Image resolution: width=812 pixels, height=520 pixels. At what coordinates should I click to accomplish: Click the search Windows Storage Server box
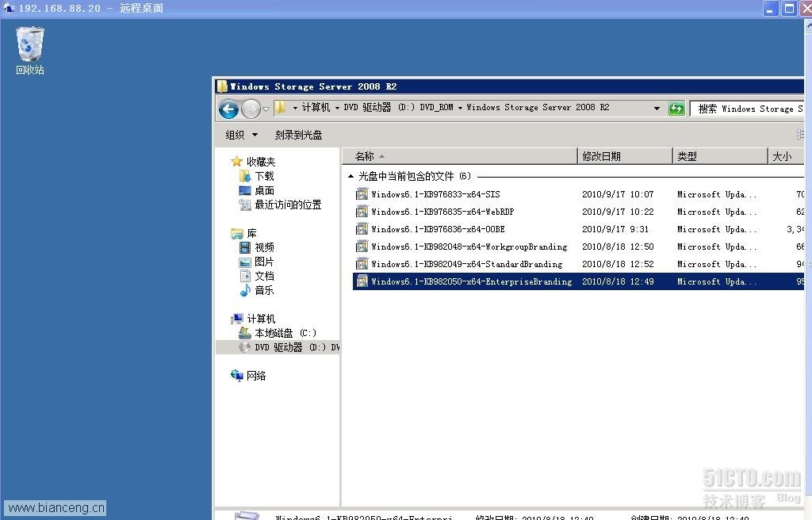coord(747,109)
